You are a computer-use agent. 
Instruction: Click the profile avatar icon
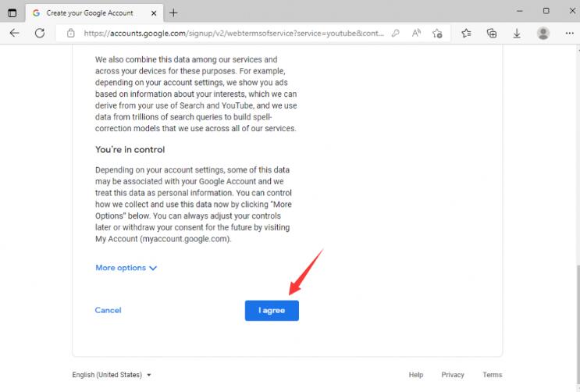click(x=543, y=34)
